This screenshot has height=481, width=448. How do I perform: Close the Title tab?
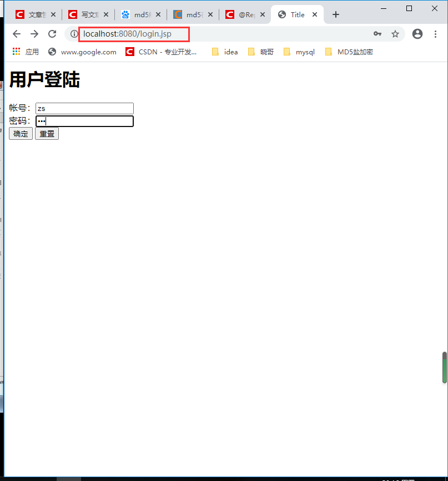click(x=315, y=14)
